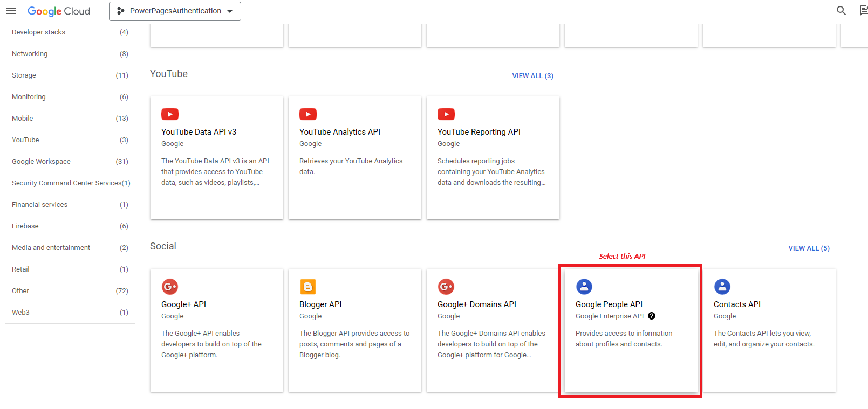Filter by Retail category
The width and height of the screenshot is (868, 409).
pyautogui.click(x=70, y=269)
